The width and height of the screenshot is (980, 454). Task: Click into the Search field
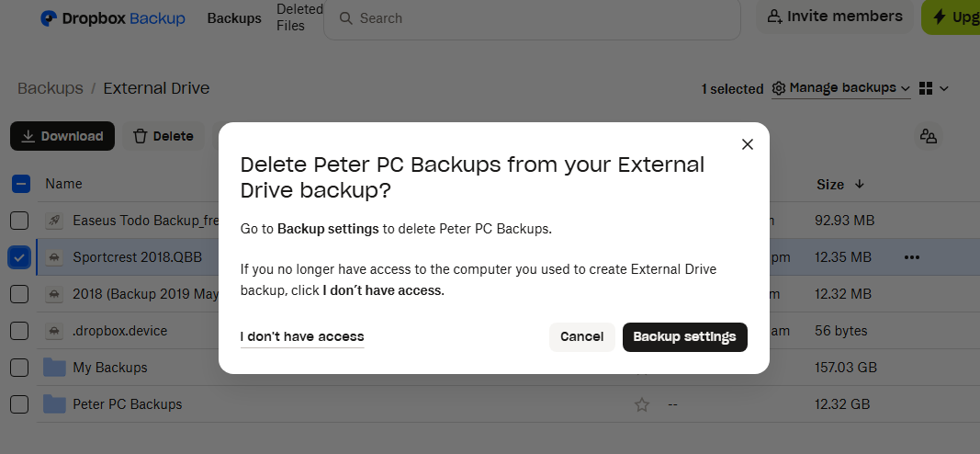(x=533, y=18)
